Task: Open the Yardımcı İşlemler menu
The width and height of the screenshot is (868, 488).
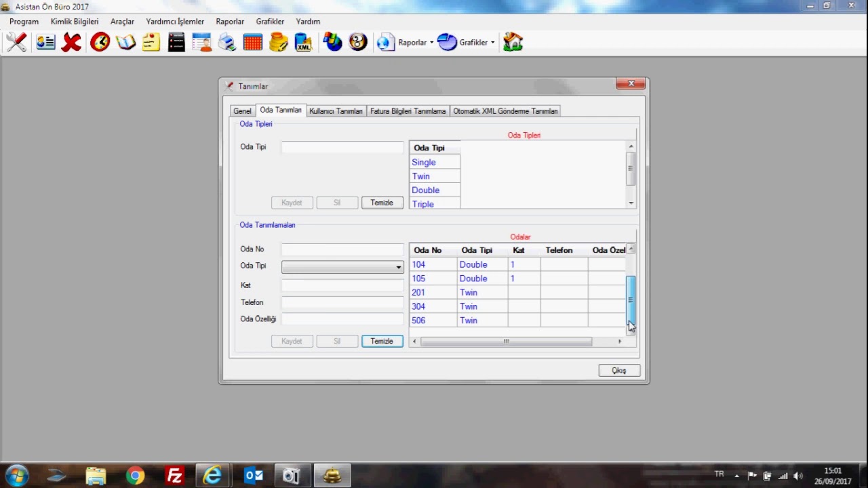Action: pyautogui.click(x=175, y=22)
